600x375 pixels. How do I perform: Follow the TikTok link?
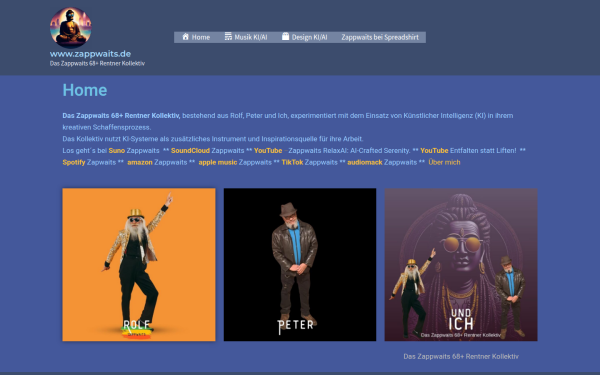[x=292, y=163]
